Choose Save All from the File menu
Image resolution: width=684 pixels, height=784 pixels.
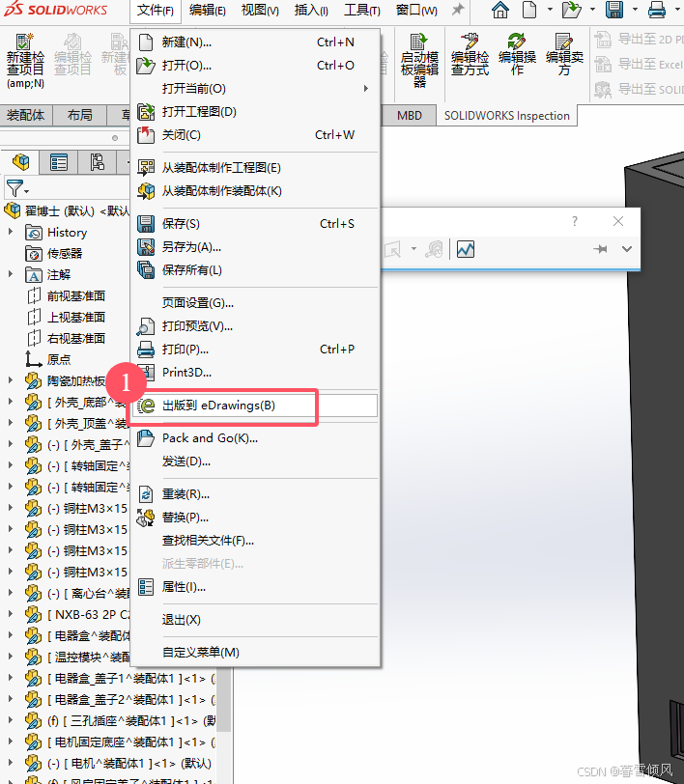click(x=255, y=270)
